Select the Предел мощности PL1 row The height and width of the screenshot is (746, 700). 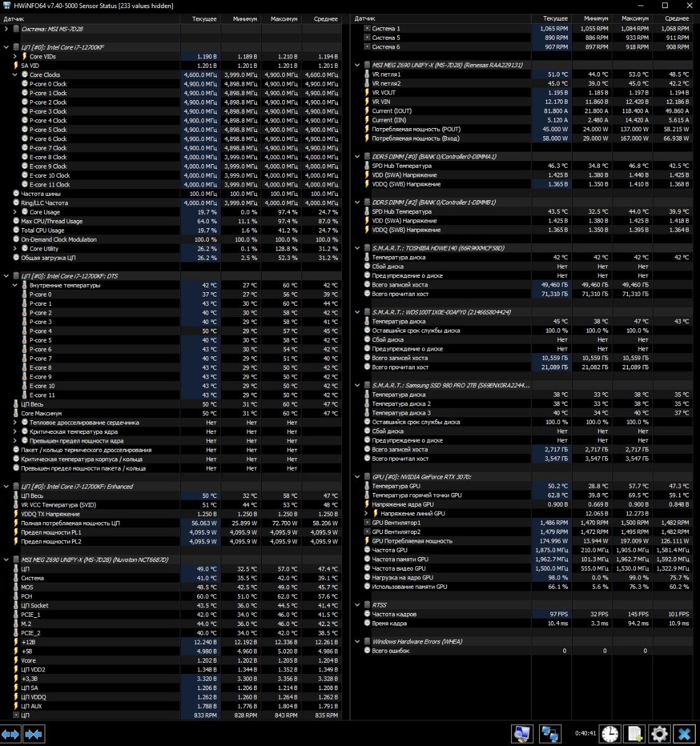[x=171, y=532]
